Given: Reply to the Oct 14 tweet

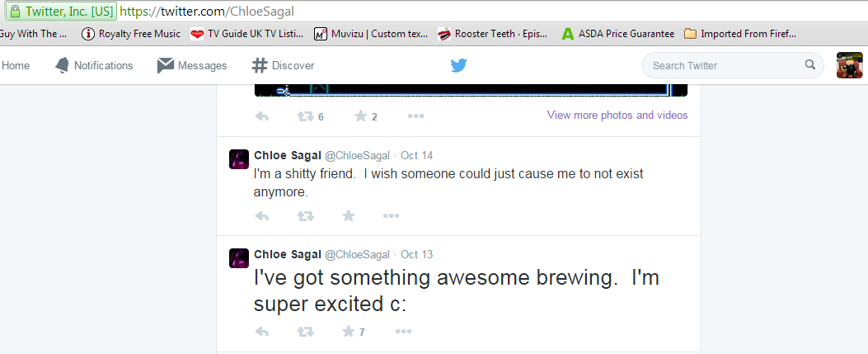Looking at the screenshot, I should coord(262,216).
